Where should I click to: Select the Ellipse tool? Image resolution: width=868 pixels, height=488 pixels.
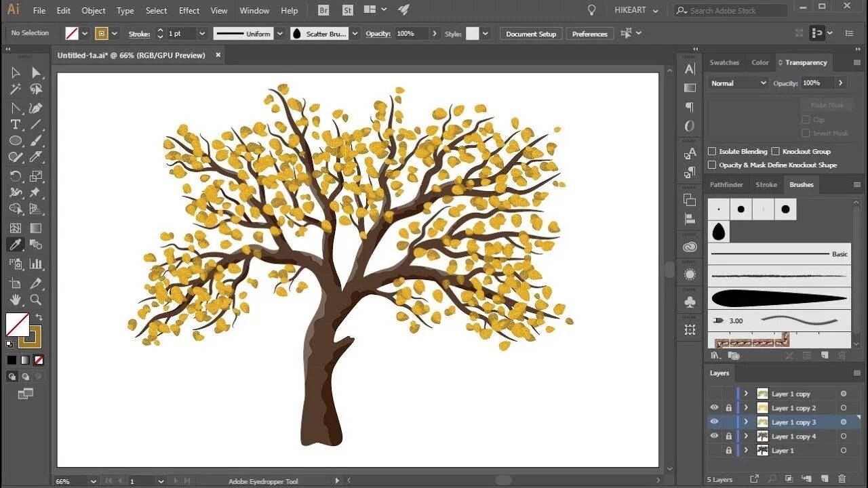(x=15, y=140)
